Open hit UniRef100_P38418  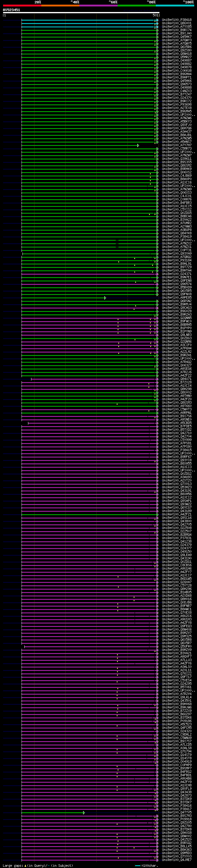(x=177, y=20)
